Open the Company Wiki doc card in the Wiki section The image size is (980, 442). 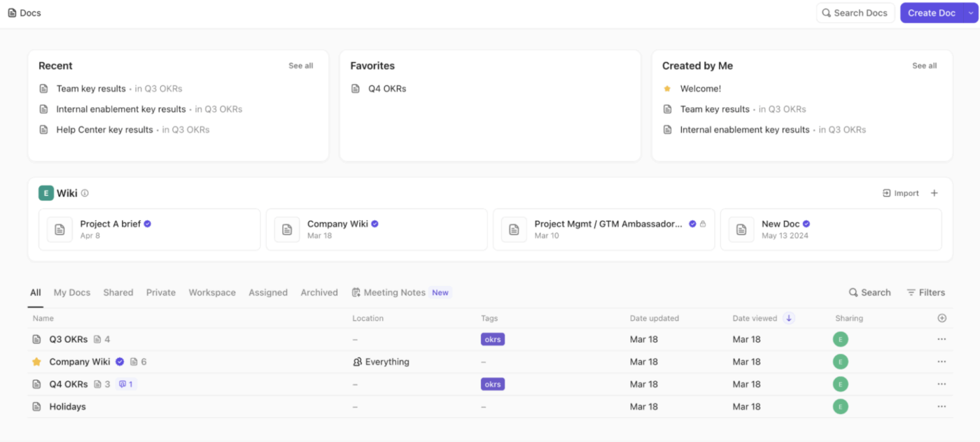pyautogui.click(x=377, y=229)
